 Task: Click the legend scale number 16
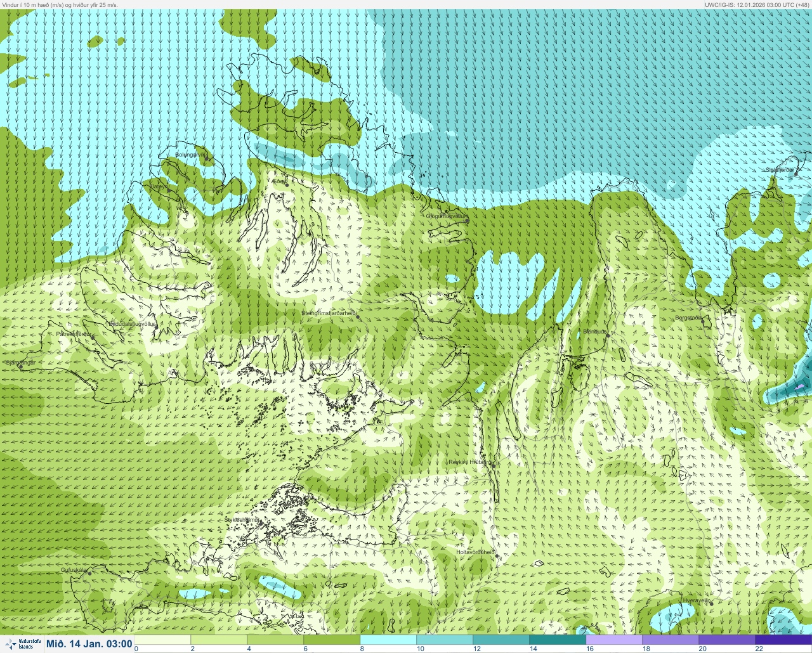(x=590, y=649)
